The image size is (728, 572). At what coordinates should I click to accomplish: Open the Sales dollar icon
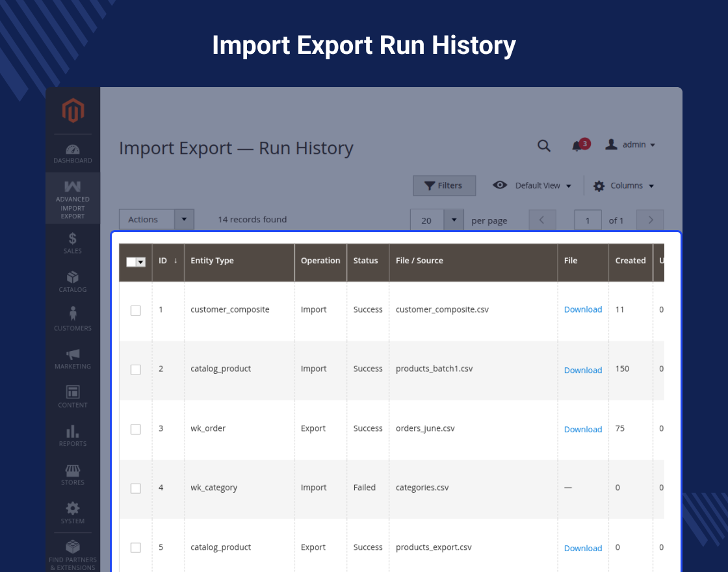pyautogui.click(x=72, y=239)
